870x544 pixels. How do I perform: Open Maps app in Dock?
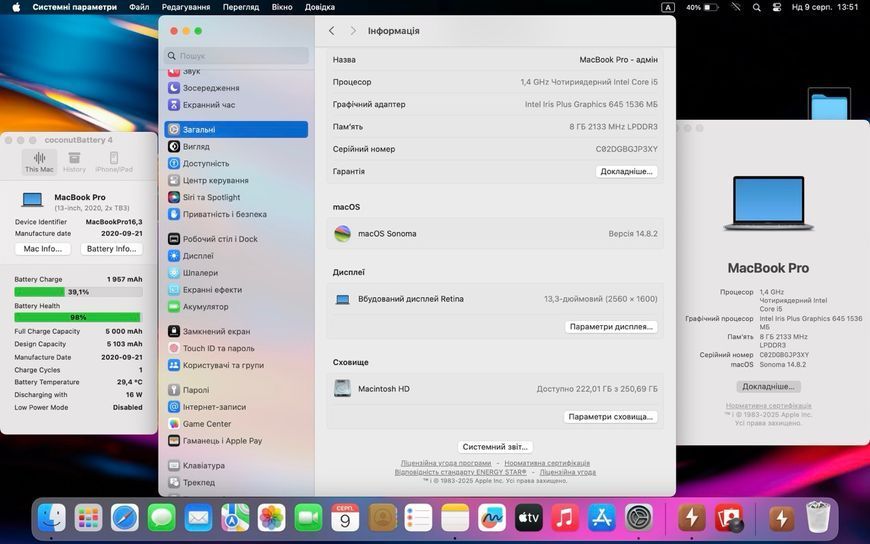235,517
